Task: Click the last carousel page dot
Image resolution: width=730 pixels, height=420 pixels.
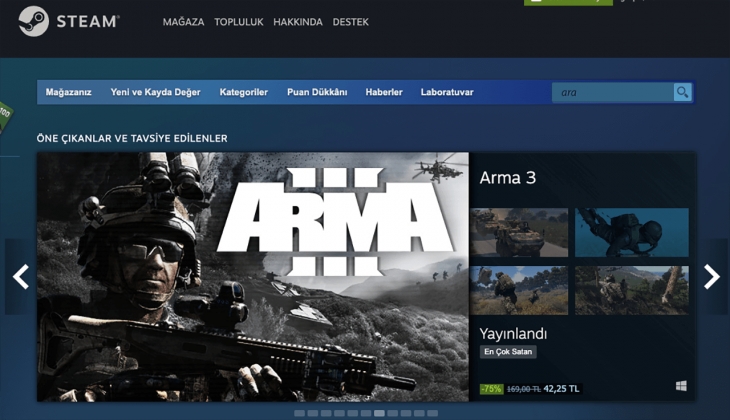Action: 433,413
